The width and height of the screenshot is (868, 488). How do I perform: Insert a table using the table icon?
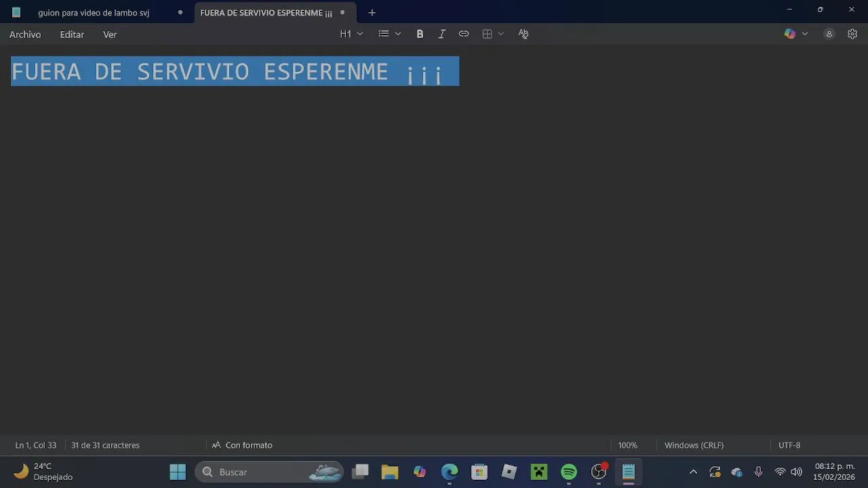[x=487, y=34]
